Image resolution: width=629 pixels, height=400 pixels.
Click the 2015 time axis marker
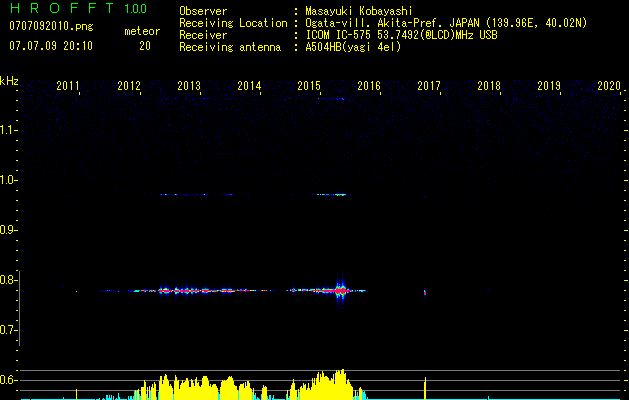tap(309, 86)
